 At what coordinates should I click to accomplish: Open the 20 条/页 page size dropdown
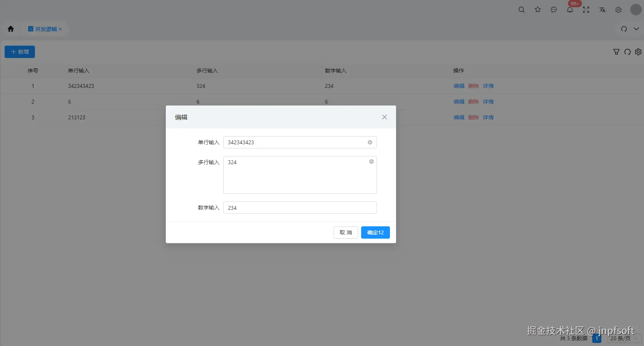[x=624, y=338]
